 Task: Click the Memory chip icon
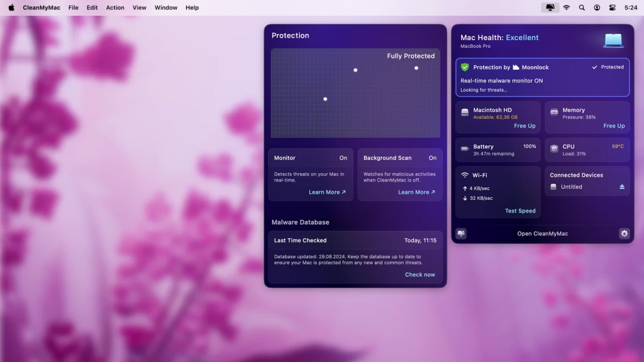(x=554, y=112)
